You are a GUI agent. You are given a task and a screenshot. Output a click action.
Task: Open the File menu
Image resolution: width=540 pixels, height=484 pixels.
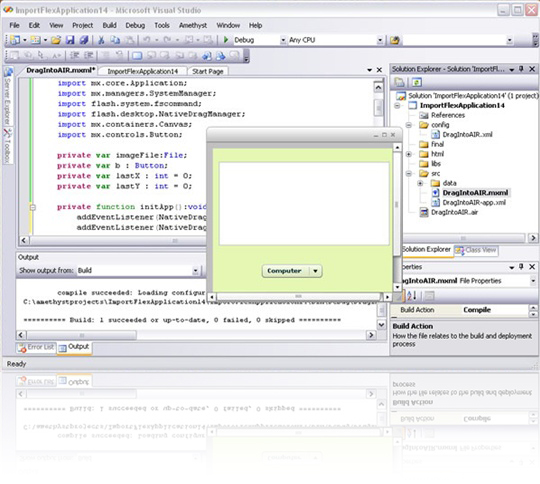[14, 25]
